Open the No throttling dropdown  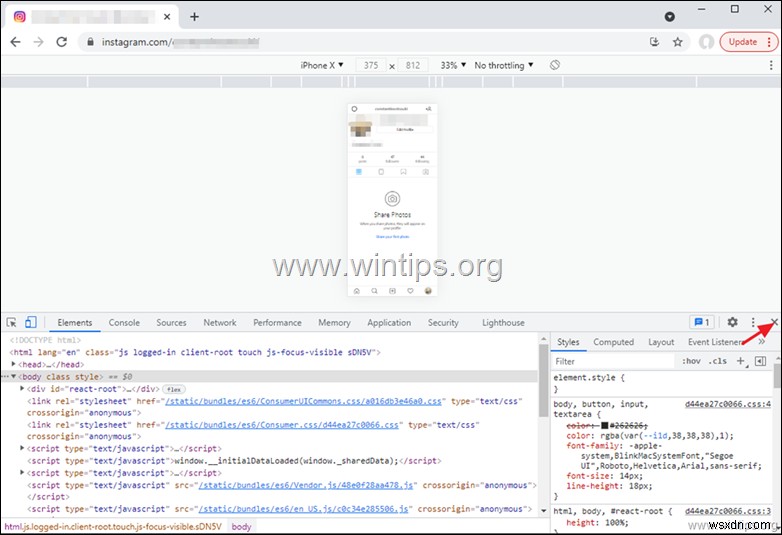504,65
